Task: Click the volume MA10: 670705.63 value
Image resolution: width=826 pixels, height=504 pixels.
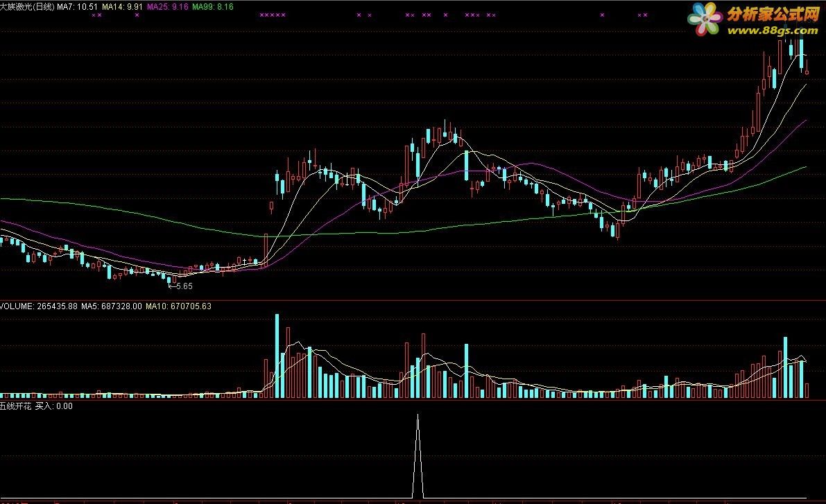Action: (178, 306)
